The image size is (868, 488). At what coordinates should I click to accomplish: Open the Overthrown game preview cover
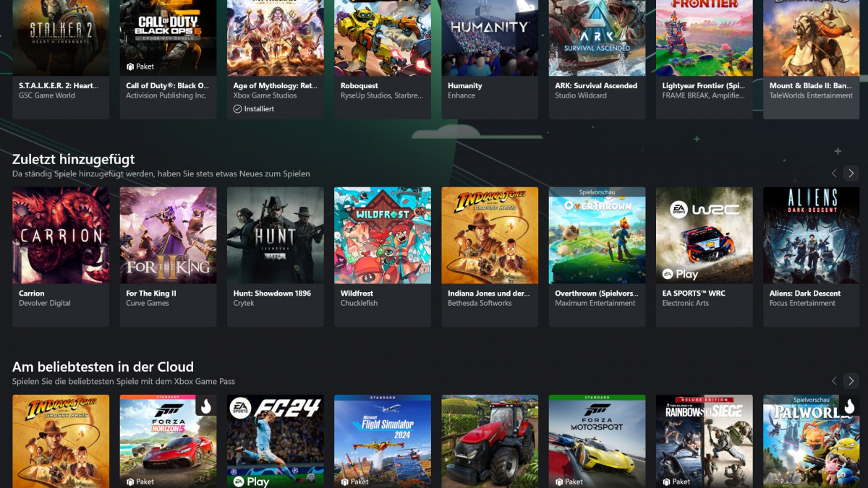click(597, 236)
